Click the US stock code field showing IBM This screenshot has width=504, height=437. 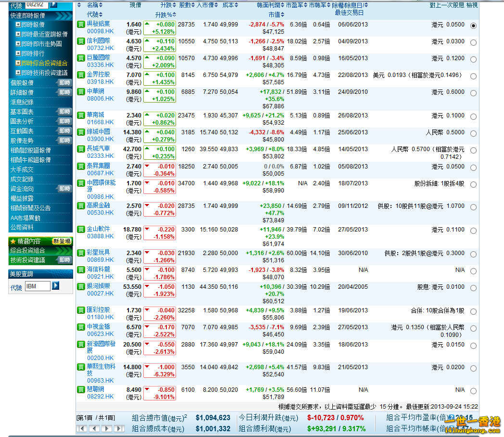38,286
